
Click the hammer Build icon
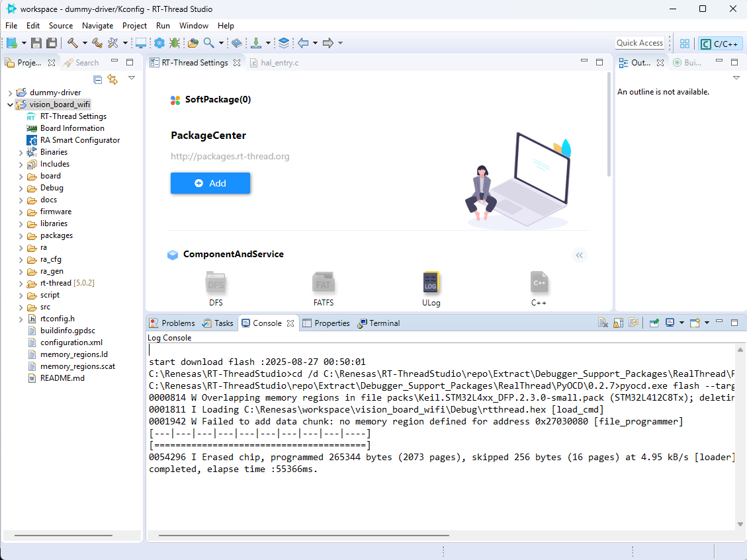(72, 43)
